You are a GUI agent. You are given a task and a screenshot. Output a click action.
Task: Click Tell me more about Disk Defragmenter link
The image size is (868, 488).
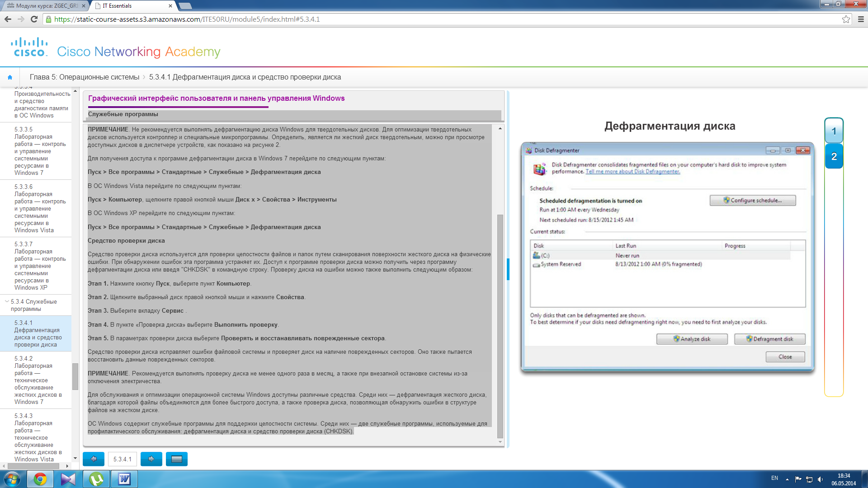[x=633, y=172]
